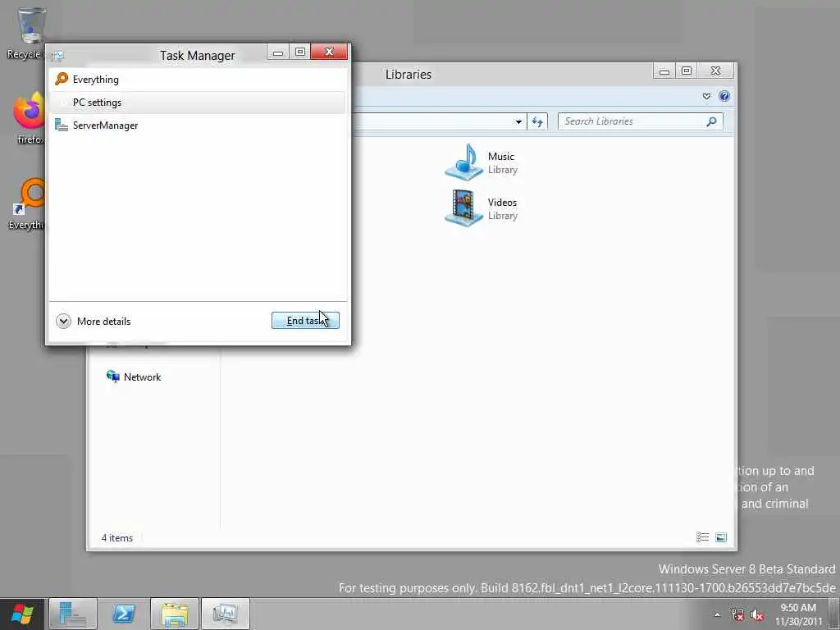Minimize the Libraries window

[x=664, y=71]
